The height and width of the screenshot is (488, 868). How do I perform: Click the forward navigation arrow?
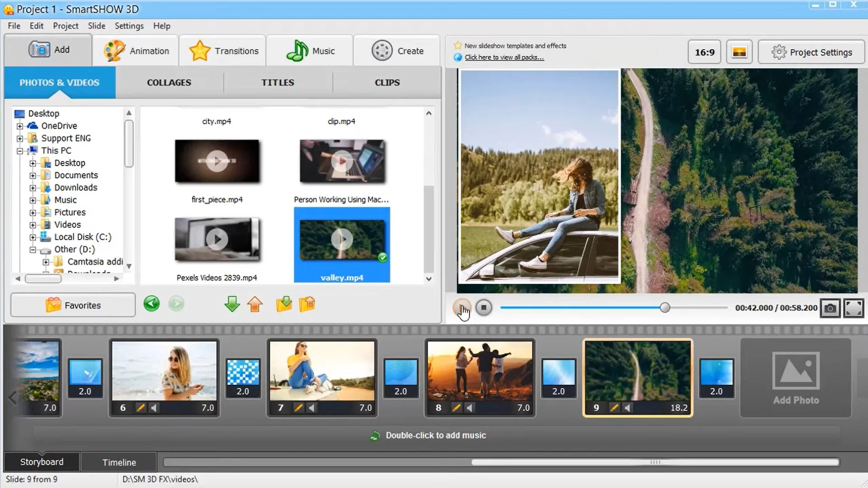[176, 304]
